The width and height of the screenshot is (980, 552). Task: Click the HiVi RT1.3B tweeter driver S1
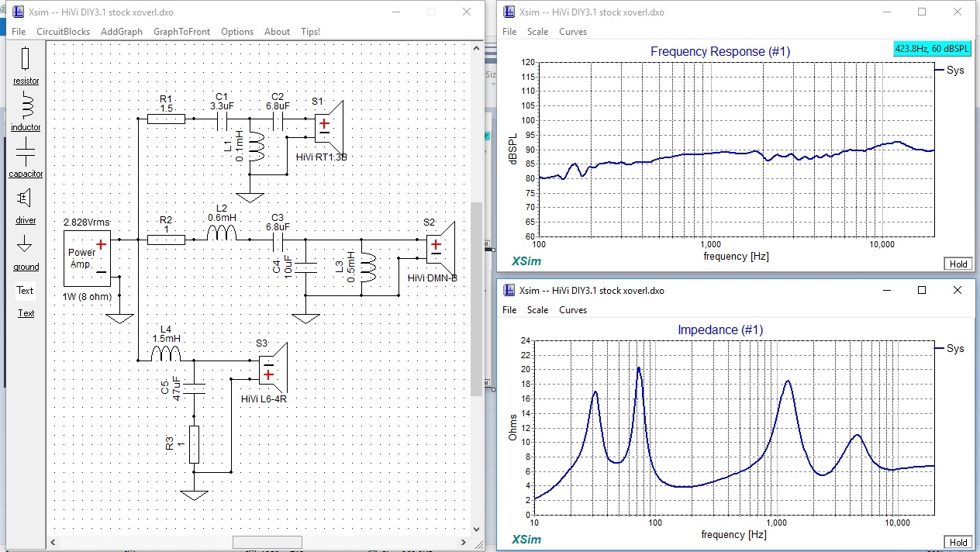point(329,124)
